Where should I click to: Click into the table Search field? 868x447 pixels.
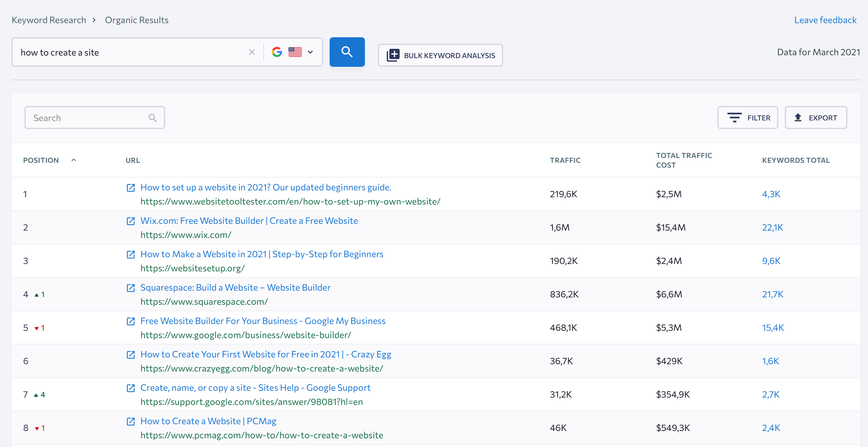click(95, 118)
